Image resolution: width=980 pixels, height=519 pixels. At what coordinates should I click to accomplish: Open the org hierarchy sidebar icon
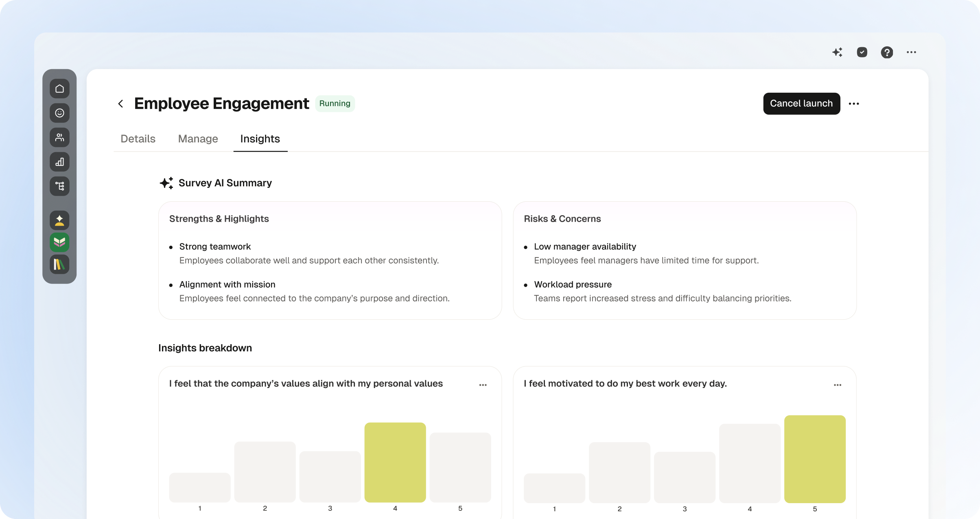[59, 186]
